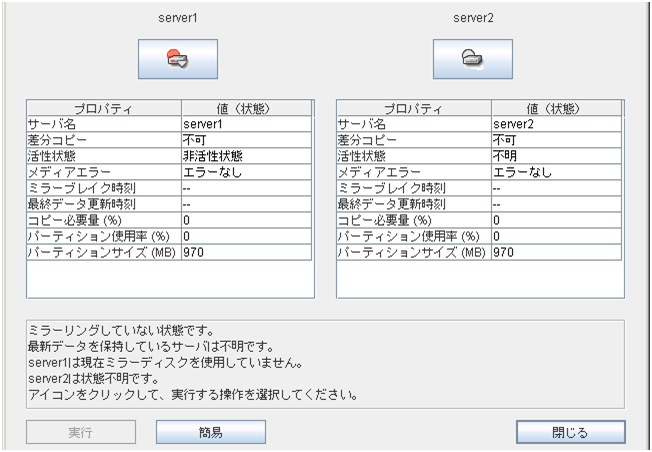Select 差分コピー row in server1 table
This screenshot has width=652, height=452.
103,140
